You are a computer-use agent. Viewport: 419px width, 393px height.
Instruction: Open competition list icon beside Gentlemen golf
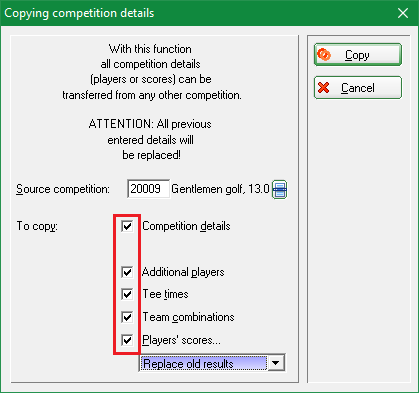[279, 189]
